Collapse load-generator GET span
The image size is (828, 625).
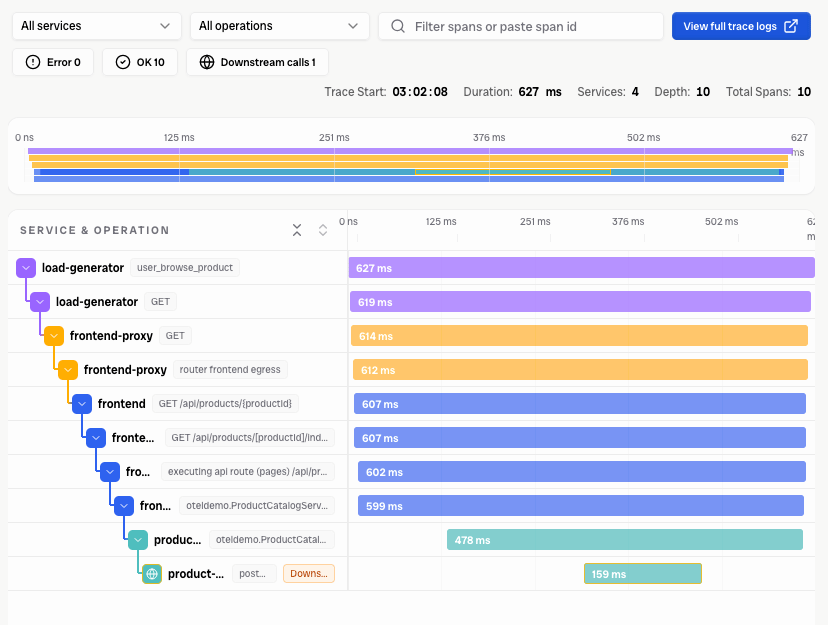tap(40, 302)
